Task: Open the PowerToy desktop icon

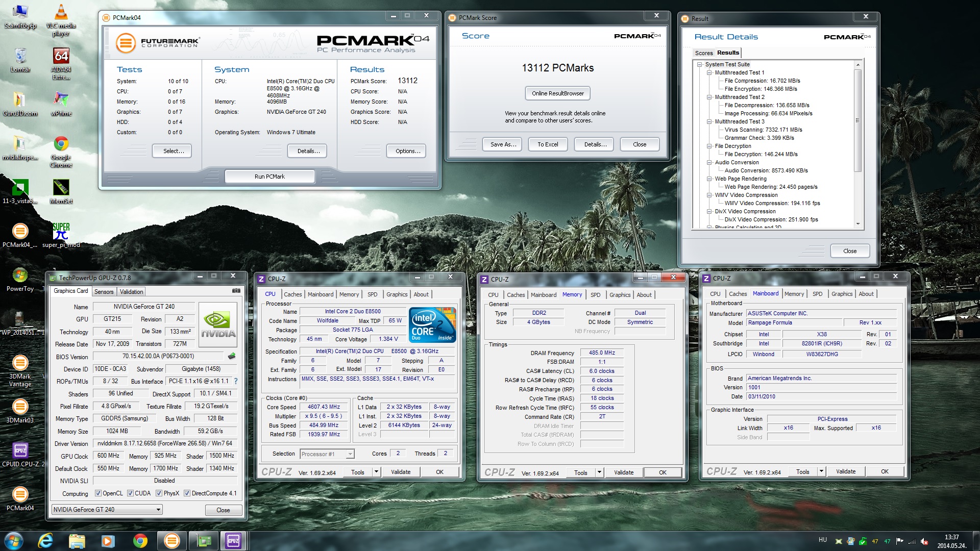Action: [20, 279]
